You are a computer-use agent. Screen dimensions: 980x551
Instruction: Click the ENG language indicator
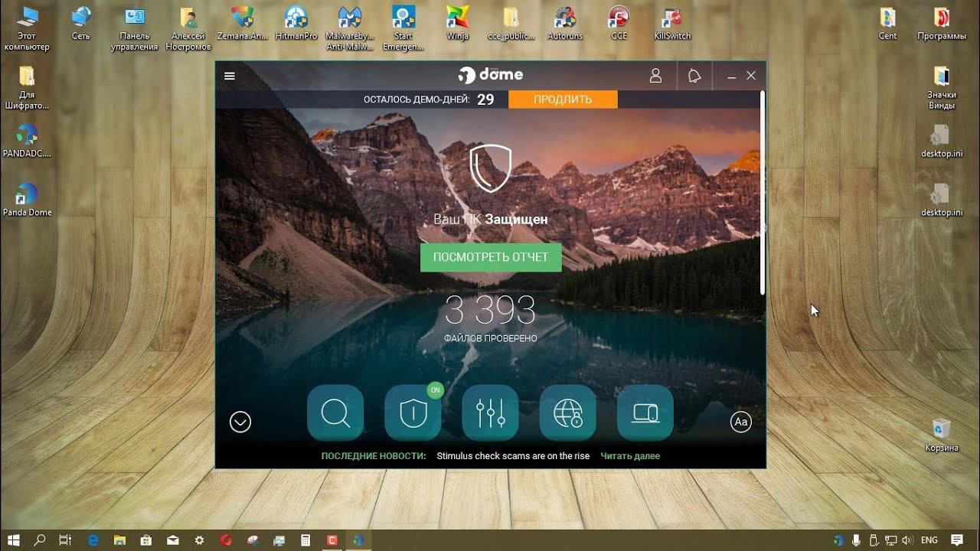tap(929, 540)
